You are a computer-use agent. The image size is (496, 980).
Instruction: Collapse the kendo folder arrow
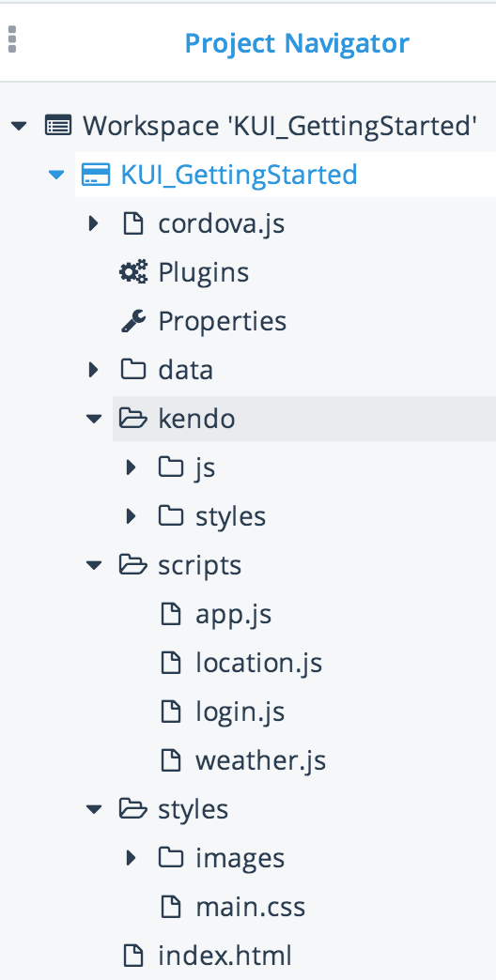coord(94,419)
